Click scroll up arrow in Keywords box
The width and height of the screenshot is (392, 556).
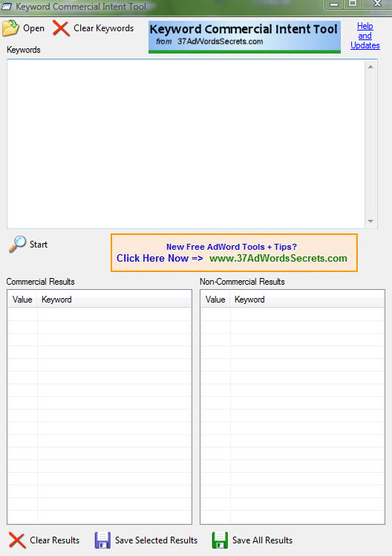pyautogui.click(x=370, y=67)
